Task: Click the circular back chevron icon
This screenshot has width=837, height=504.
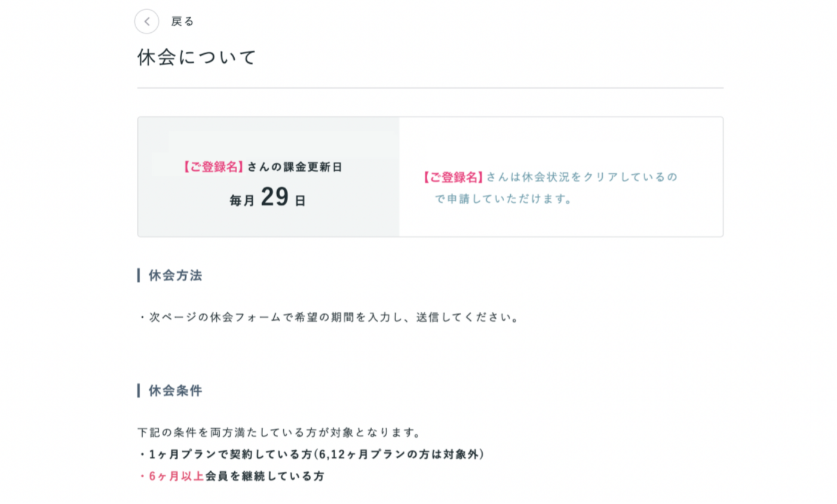Action: click(x=146, y=21)
